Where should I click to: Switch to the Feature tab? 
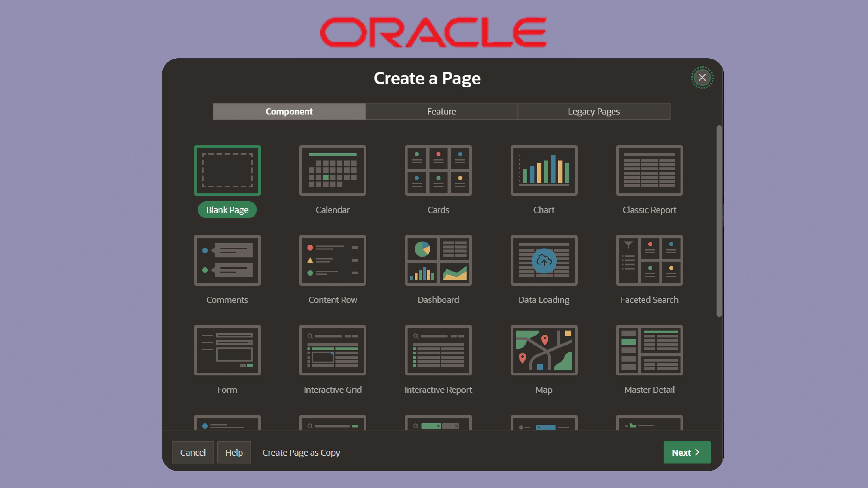pyautogui.click(x=441, y=111)
